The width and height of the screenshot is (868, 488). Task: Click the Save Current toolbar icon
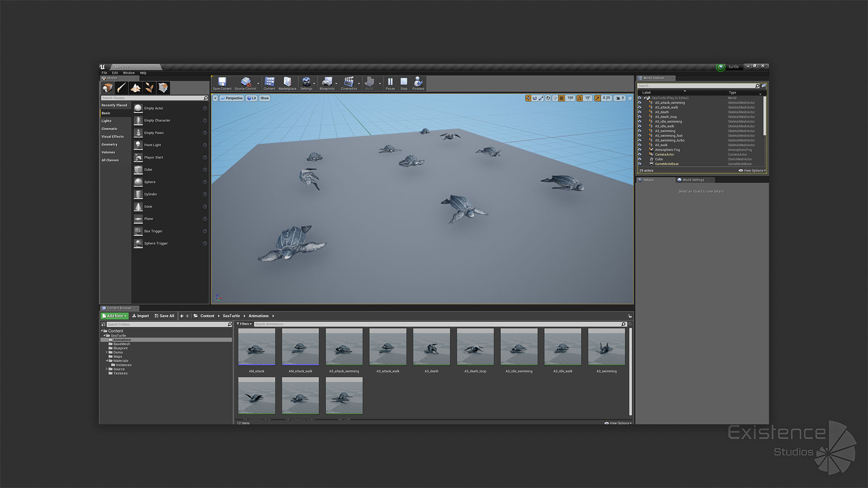point(222,82)
